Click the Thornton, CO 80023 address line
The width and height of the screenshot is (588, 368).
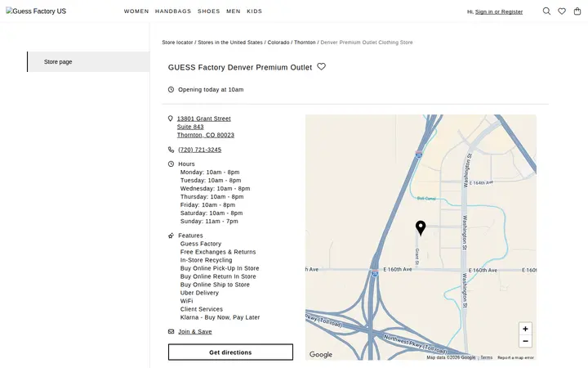click(x=206, y=135)
